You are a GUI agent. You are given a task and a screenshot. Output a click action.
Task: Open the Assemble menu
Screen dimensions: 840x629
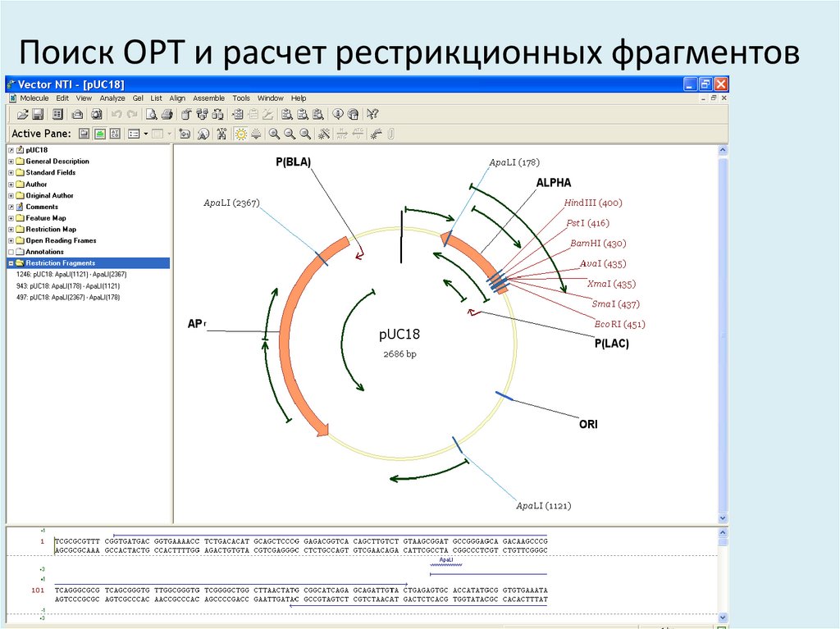209,98
